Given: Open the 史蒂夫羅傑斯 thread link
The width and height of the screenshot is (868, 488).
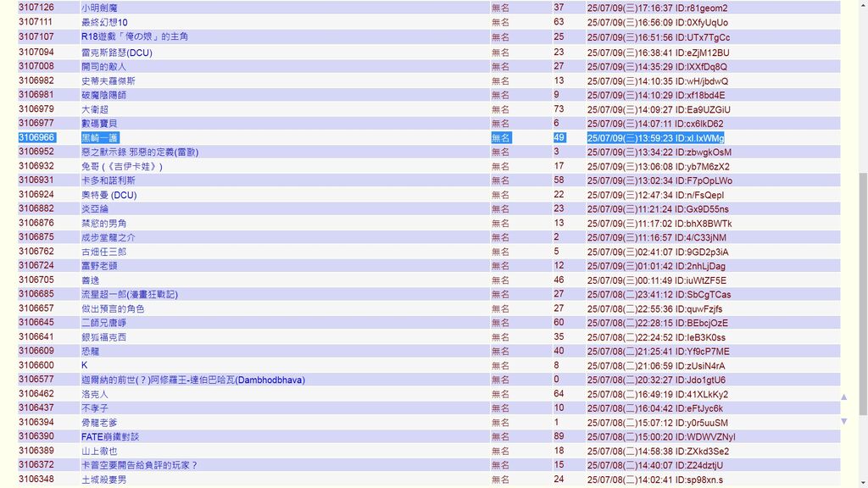Looking at the screenshot, I should pyautogui.click(x=108, y=81).
